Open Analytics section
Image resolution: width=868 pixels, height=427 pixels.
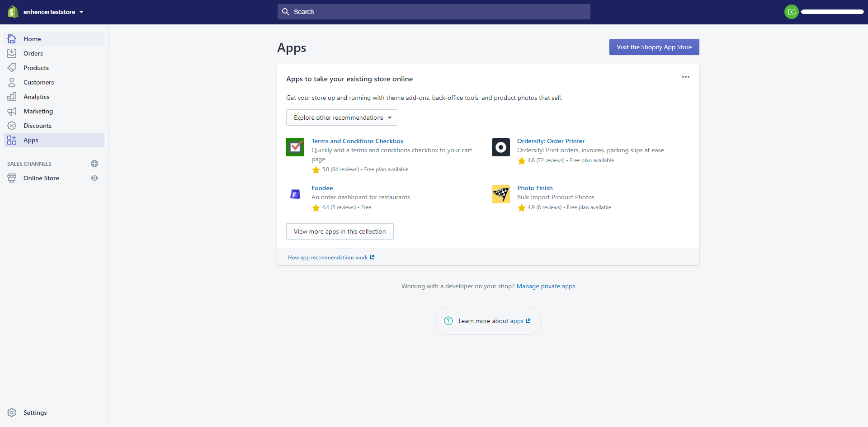click(x=54, y=97)
